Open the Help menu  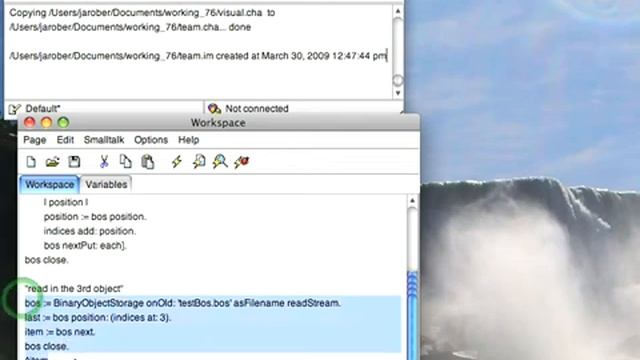pyautogui.click(x=189, y=140)
